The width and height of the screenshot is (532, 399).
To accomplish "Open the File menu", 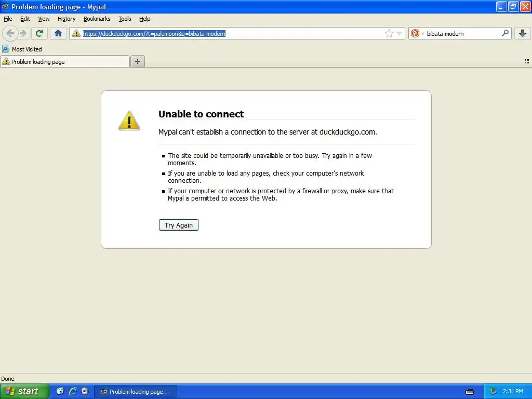I will coord(8,19).
